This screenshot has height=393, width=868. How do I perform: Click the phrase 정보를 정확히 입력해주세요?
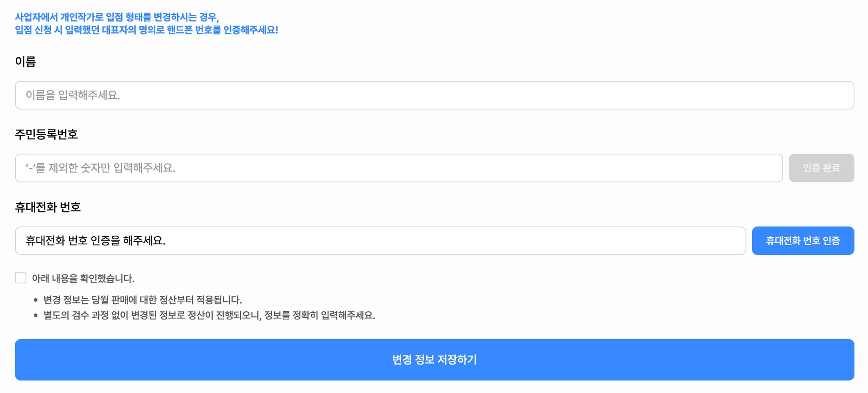click(x=320, y=316)
